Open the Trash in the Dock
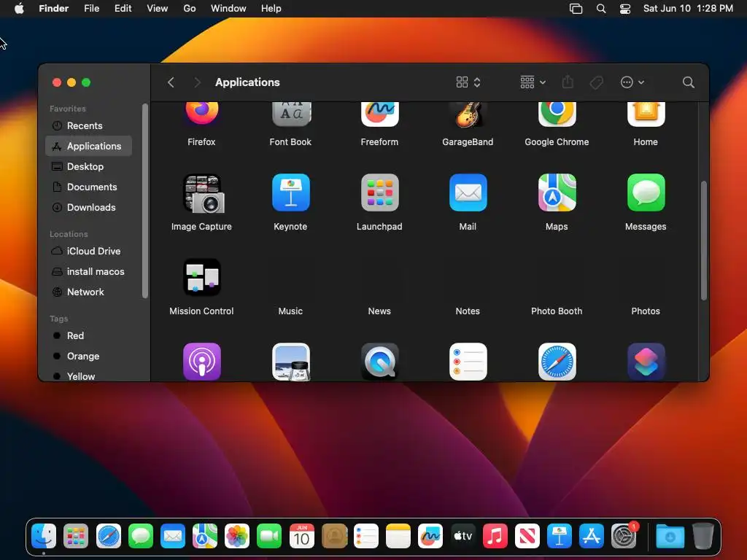Image resolution: width=747 pixels, height=560 pixels. (x=703, y=536)
